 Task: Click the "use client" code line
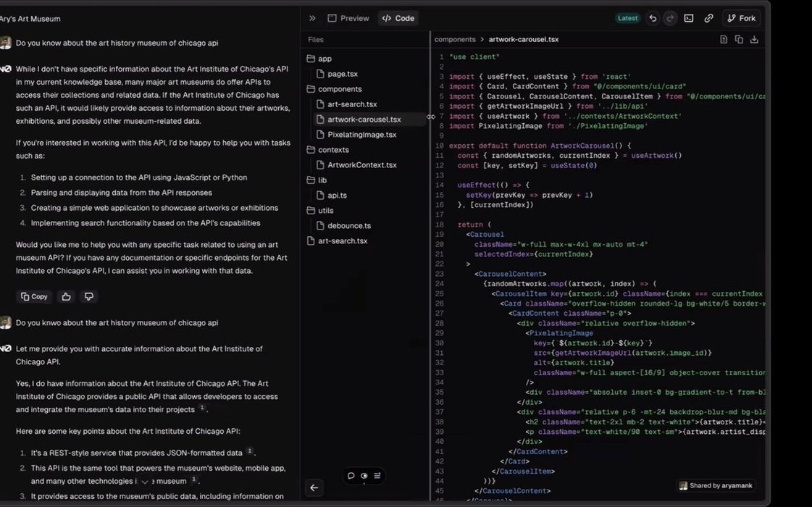(474, 57)
